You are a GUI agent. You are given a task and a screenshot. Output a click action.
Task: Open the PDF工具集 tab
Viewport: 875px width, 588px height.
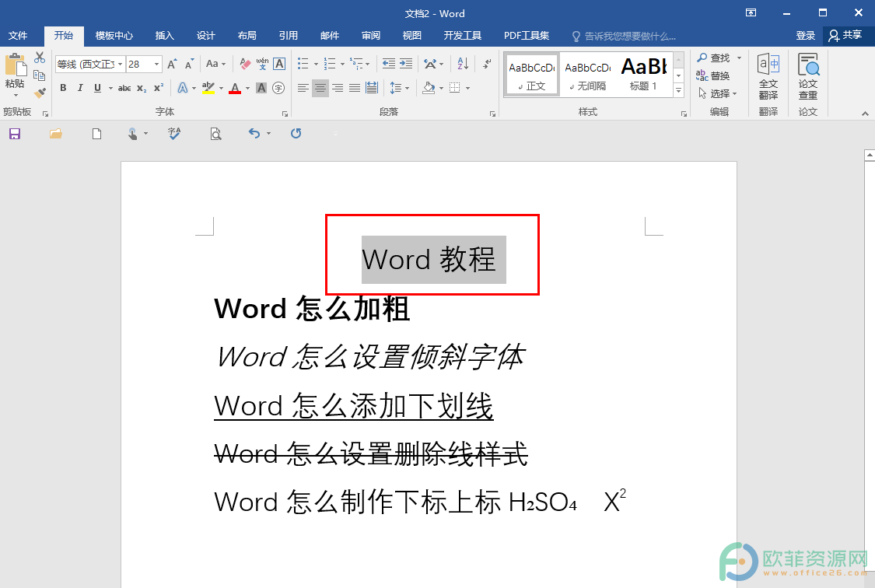[527, 36]
